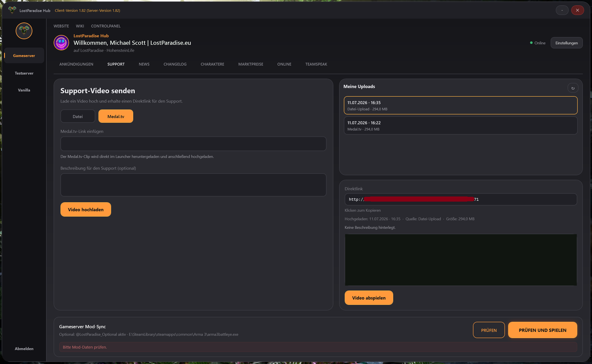592x364 pixels.
Task: Select Vanilla in the sidebar
Action: pos(24,90)
